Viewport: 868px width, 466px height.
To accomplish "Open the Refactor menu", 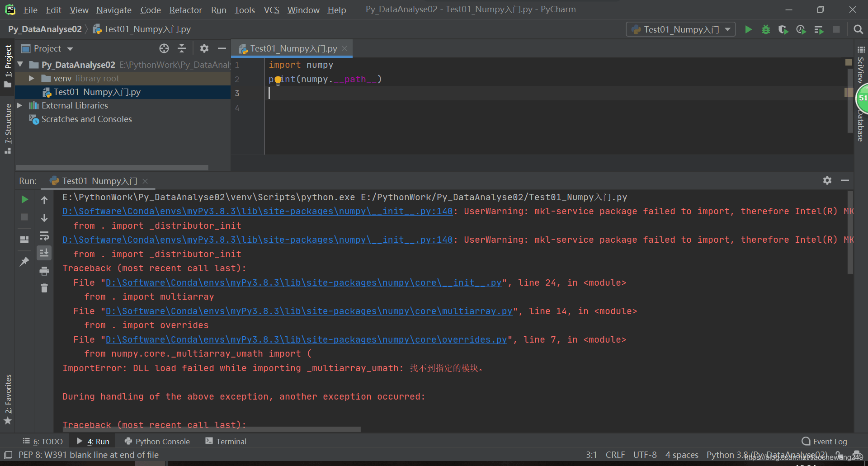I will pyautogui.click(x=185, y=9).
